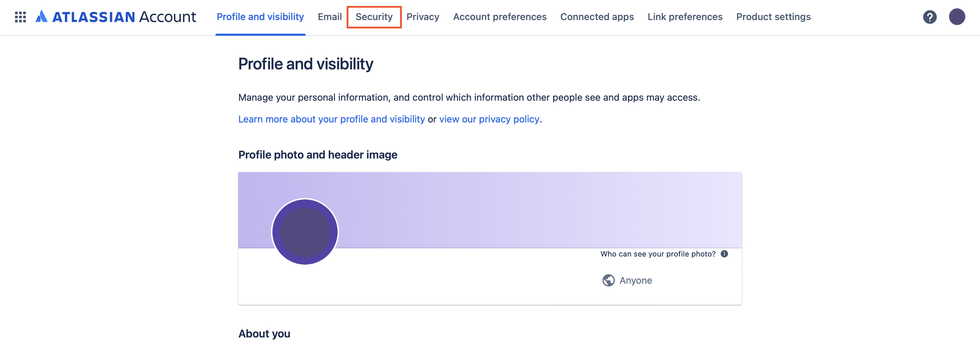Click the globe icon next to Anyone
Screen dimensions: 980x347
point(609,280)
